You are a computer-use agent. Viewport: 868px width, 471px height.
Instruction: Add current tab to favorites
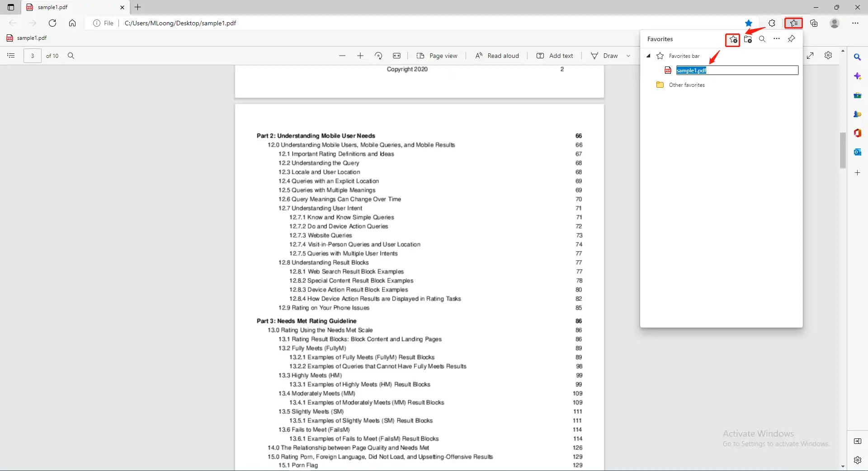732,39
